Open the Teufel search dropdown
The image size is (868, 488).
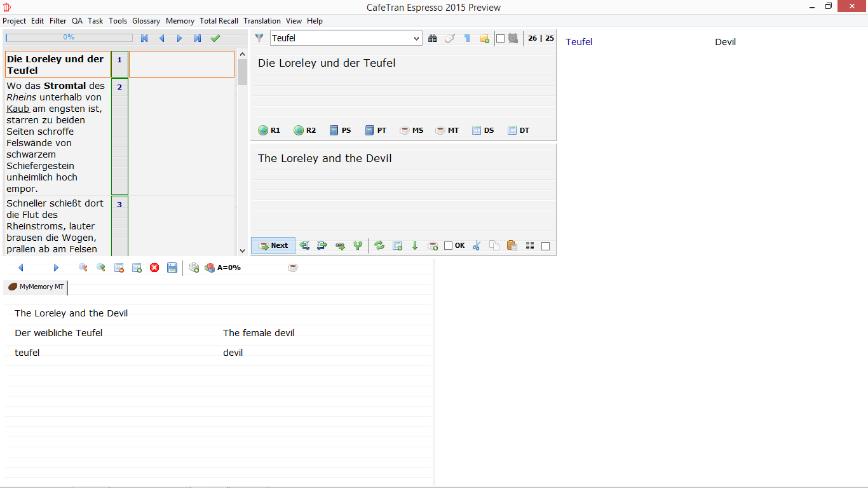tap(416, 39)
